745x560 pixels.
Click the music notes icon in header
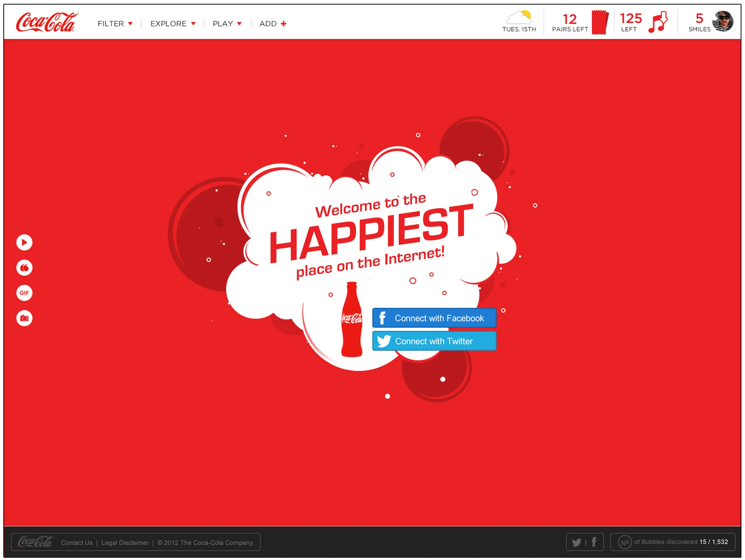click(658, 22)
